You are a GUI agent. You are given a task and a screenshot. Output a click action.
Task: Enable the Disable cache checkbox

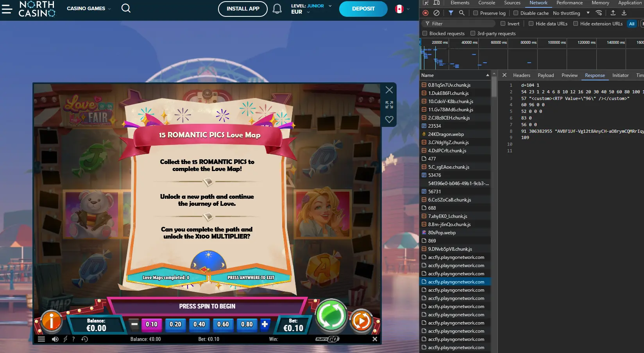(x=516, y=13)
